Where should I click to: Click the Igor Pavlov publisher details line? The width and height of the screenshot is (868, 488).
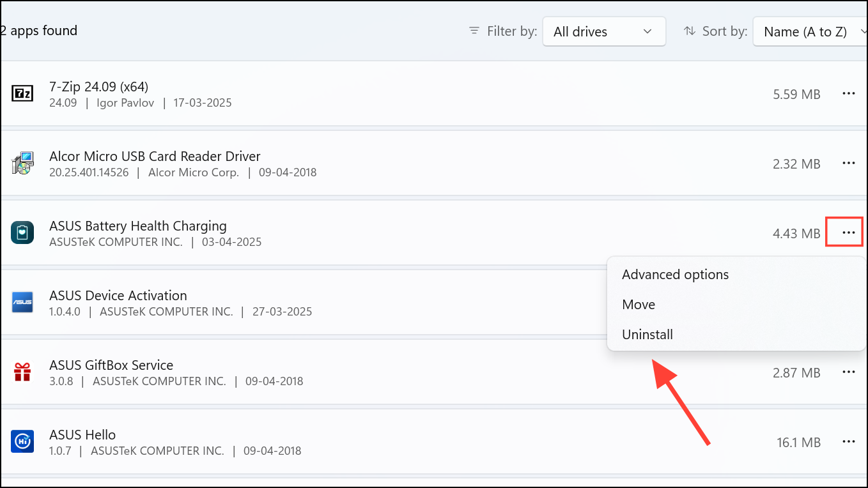141,103
